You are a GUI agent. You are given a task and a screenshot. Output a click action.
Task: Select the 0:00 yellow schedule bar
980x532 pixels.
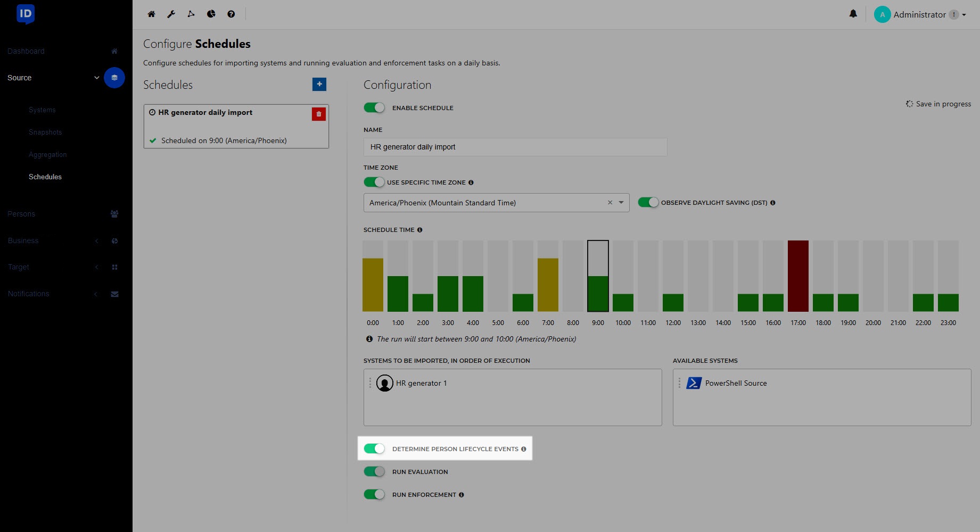(x=373, y=276)
